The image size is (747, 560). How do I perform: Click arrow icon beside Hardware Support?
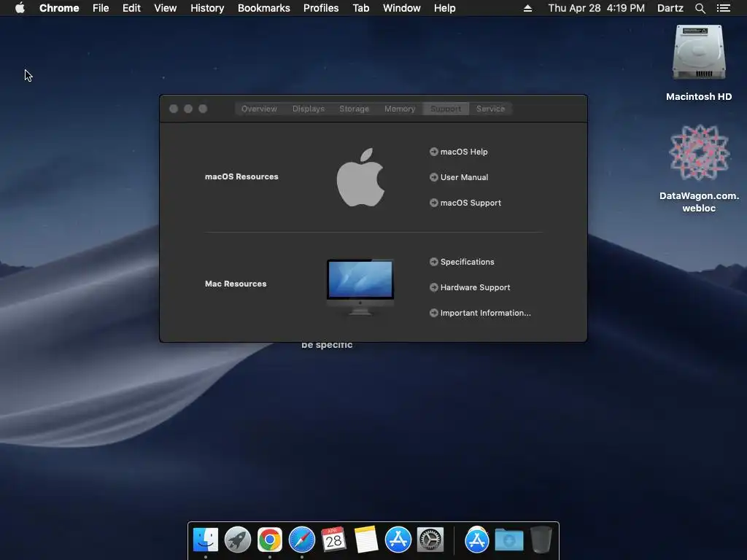click(x=433, y=287)
